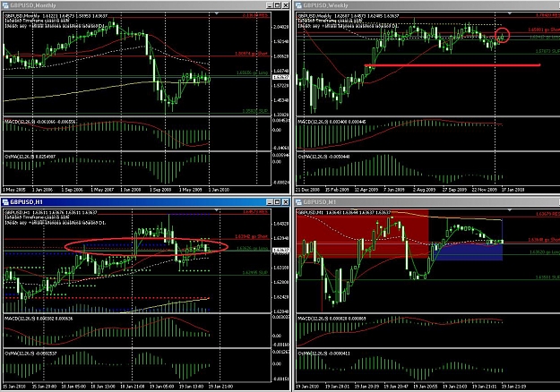Minimize the GBPUSD,H1 chart window

[270, 202]
